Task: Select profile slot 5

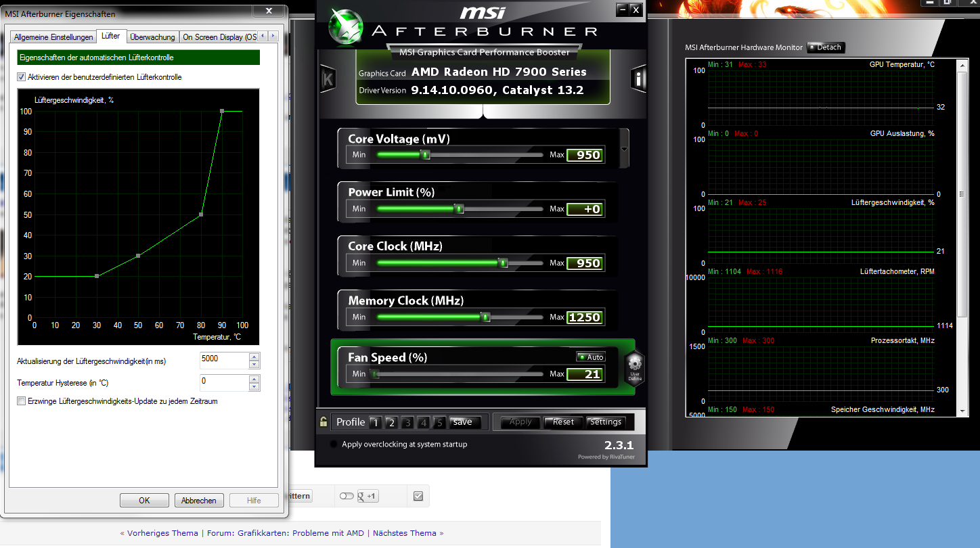Action: (x=439, y=422)
